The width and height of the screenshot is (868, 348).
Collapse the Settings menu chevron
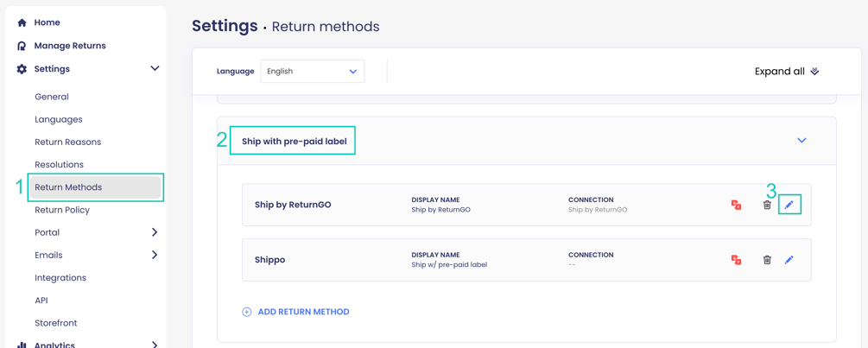[155, 68]
